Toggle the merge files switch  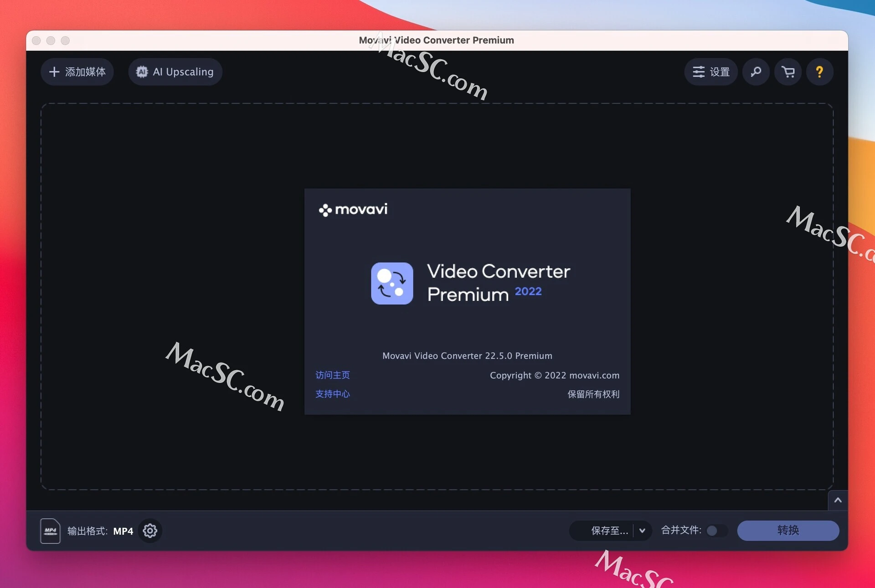(x=715, y=531)
